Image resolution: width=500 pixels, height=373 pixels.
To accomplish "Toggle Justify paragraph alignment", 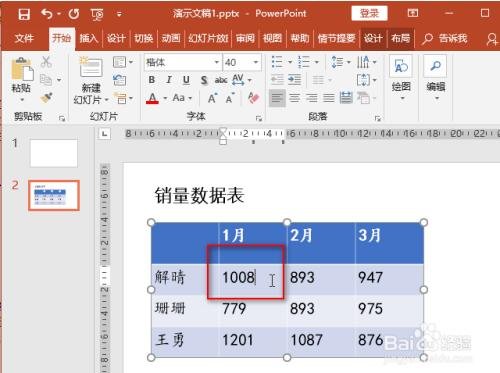I will pyautogui.click(x=329, y=98).
